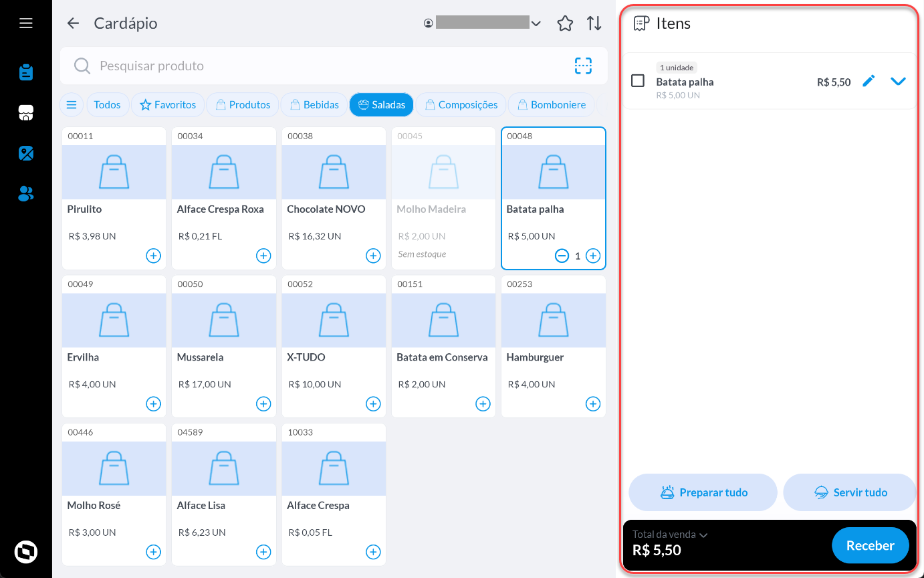The height and width of the screenshot is (578, 924).
Task: Select the Bebidas category tab
Action: tap(314, 105)
